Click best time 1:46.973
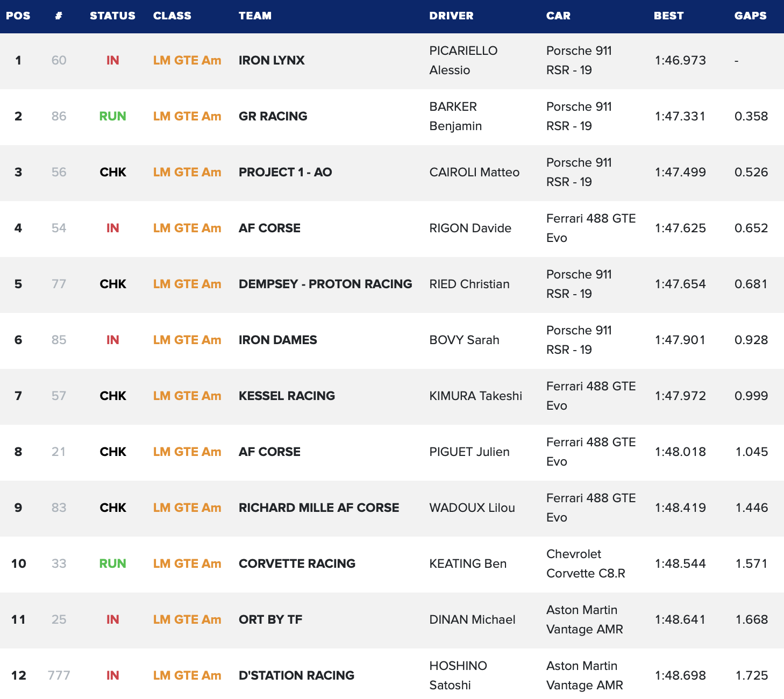Viewport: 784px width, 699px height. (x=680, y=60)
